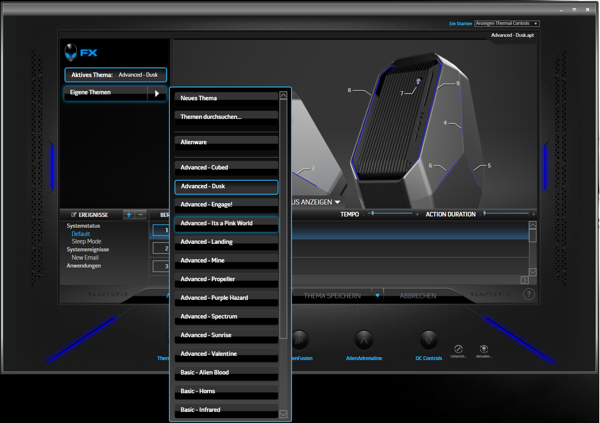Viewport: 600px width, 423px height.
Task: Open the arrow next to Thema Speichern
Action: 377,296
